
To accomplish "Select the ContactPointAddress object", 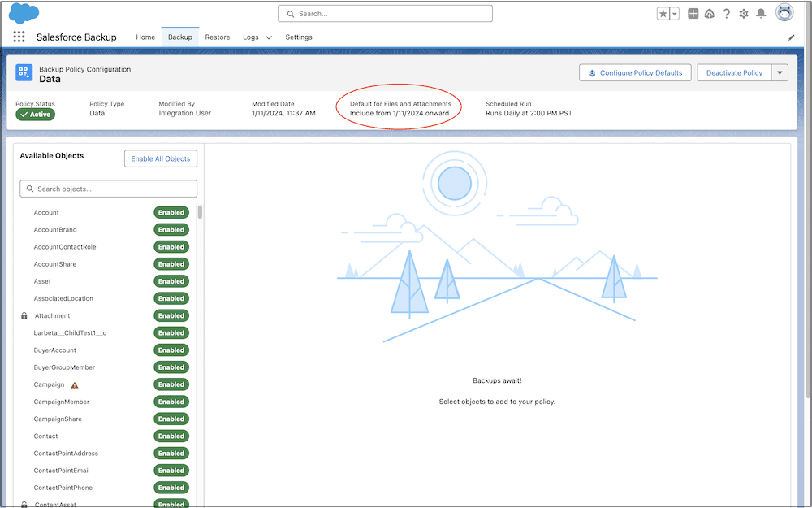I will pos(66,453).
